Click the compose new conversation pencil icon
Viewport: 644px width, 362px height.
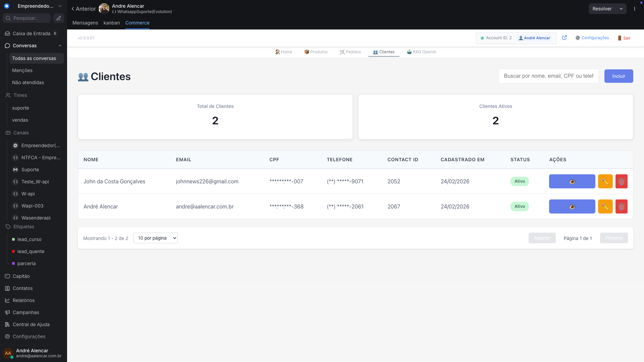(59, 18)
